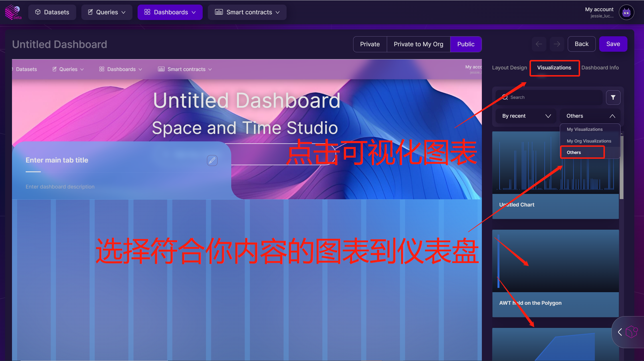Click the Back button

(x=582, y=44)
